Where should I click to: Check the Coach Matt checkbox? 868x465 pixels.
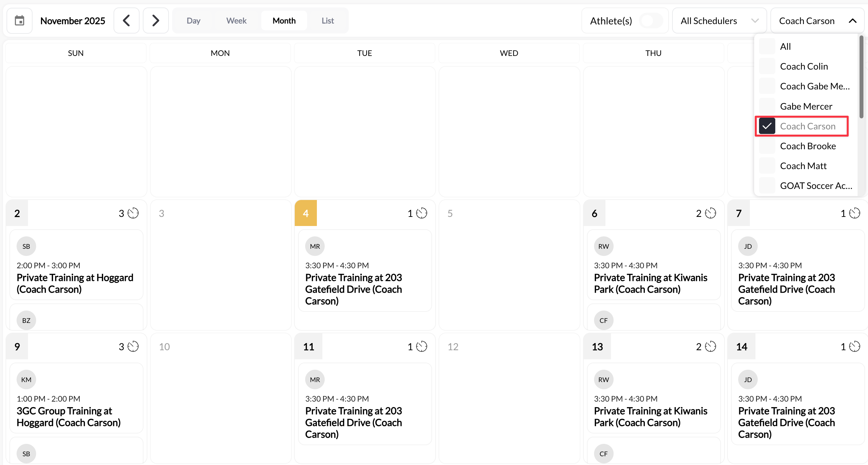tap(767, 166)
